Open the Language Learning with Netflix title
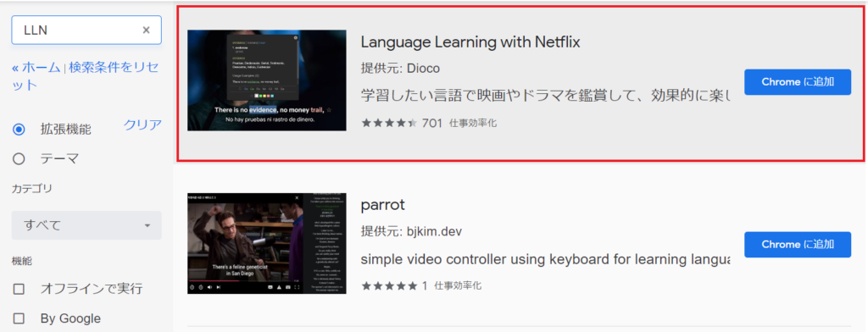 click(470, 42)
